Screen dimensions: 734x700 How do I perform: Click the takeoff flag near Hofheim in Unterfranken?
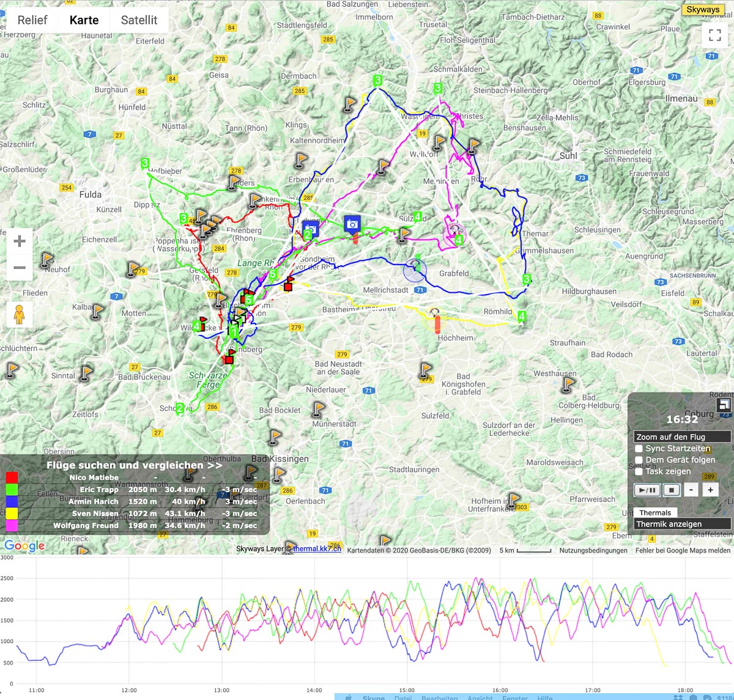pos(514,500)
